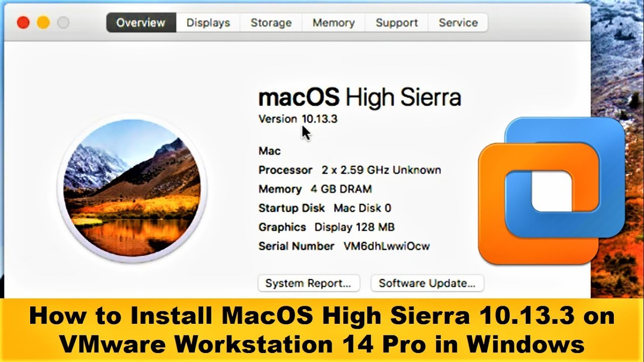The image size is (644, 362).
Task: Click the Startup Disk Mac Disk 0 line
Action: click(325, 208)
